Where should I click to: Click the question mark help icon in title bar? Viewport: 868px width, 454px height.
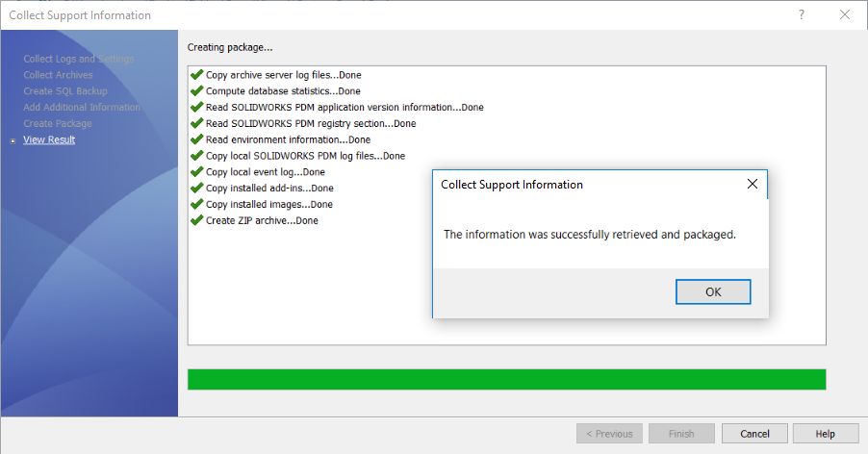pos(802,15)
